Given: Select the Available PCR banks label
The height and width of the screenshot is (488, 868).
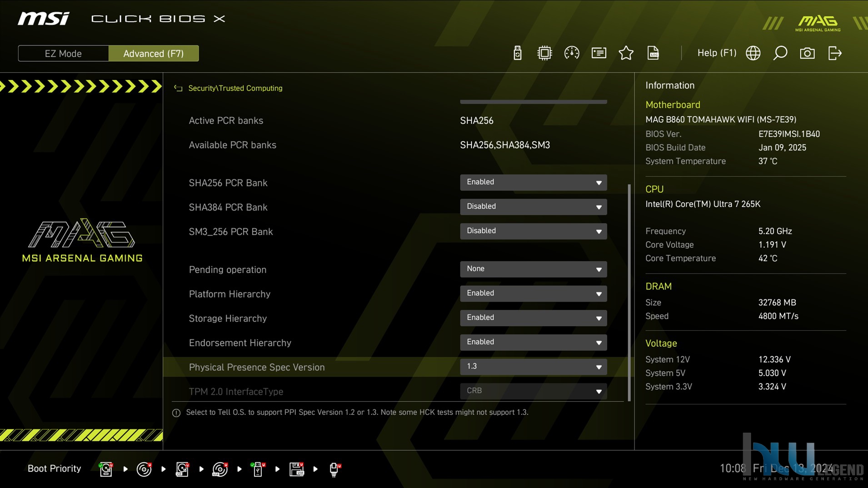Looking at the screenshot, I should (x=232, y=145).
